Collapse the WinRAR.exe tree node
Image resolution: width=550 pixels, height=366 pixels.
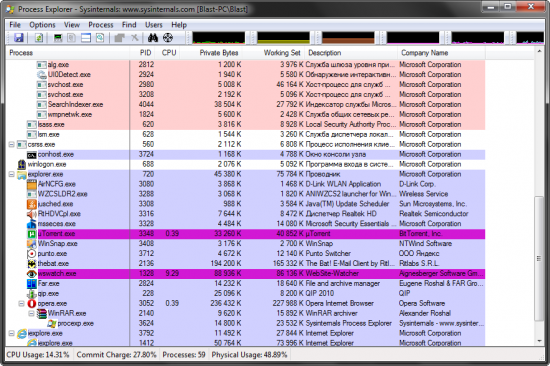(31, 313)
